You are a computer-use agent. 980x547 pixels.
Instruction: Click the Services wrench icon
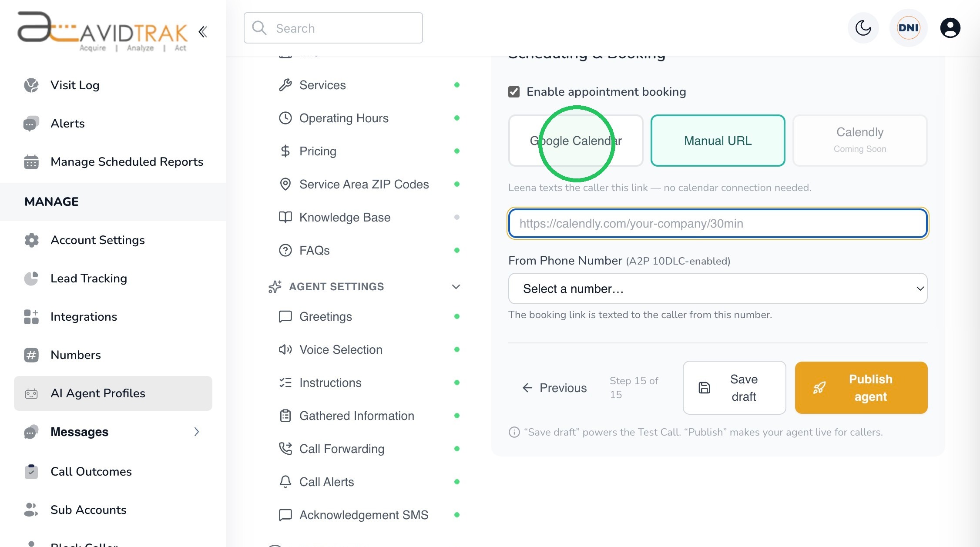(x=285, y=85)
